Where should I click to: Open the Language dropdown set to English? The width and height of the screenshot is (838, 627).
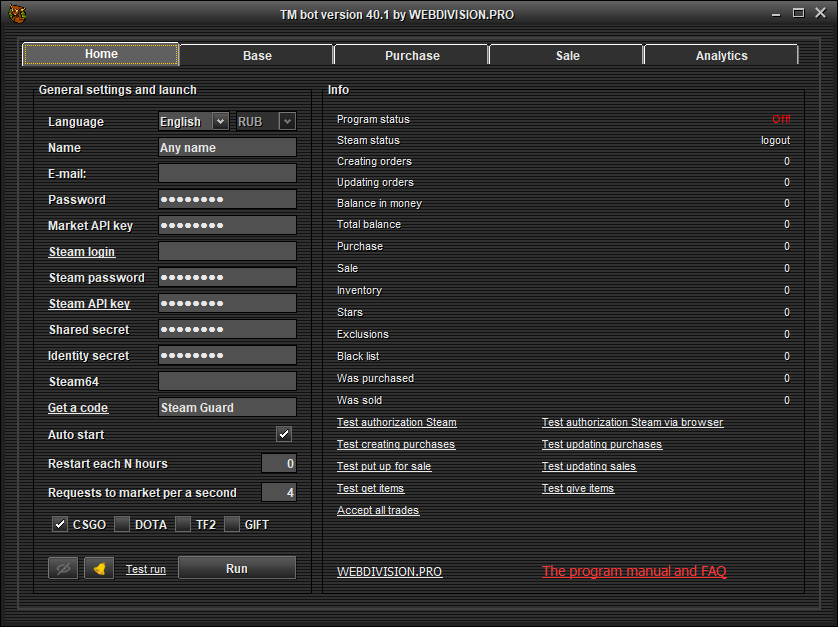(194, 121)
